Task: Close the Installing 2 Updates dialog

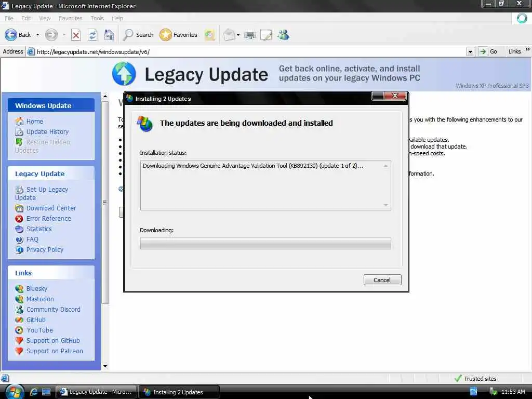Action: tap(395, 96)
